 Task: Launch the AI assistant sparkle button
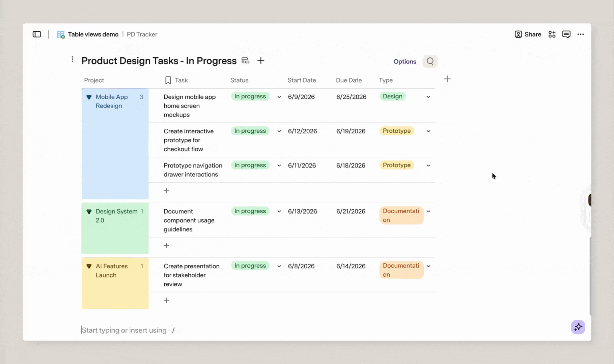(578, 327)
